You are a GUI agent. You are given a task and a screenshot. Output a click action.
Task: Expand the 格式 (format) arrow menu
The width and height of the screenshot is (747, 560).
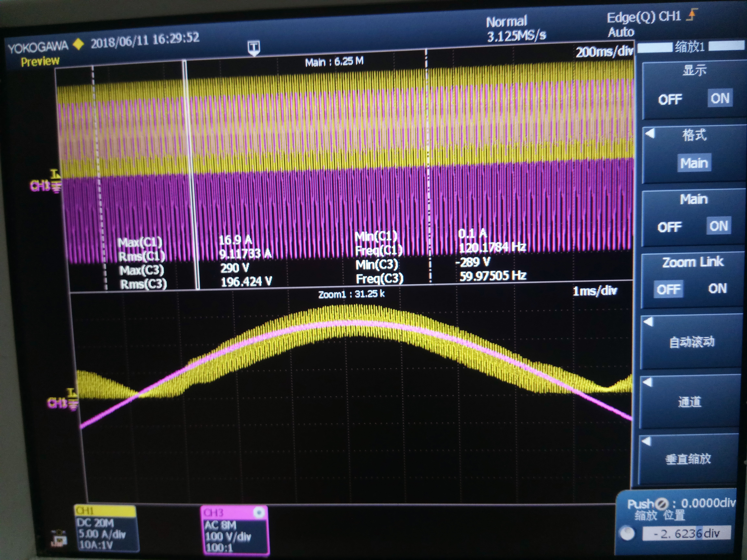point(650,134)
